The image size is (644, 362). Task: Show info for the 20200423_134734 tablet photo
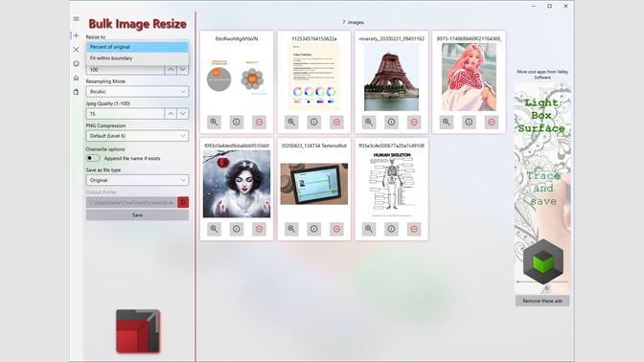pos(314,229)
